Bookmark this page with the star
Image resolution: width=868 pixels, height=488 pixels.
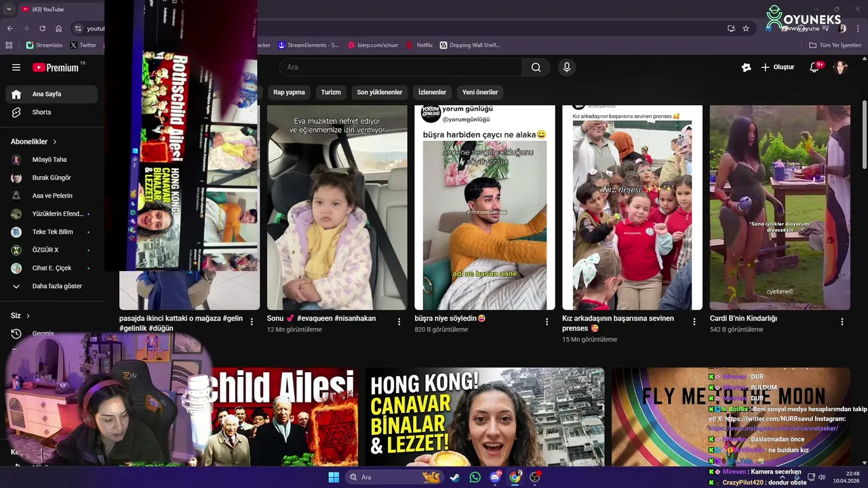pos(746,28)
